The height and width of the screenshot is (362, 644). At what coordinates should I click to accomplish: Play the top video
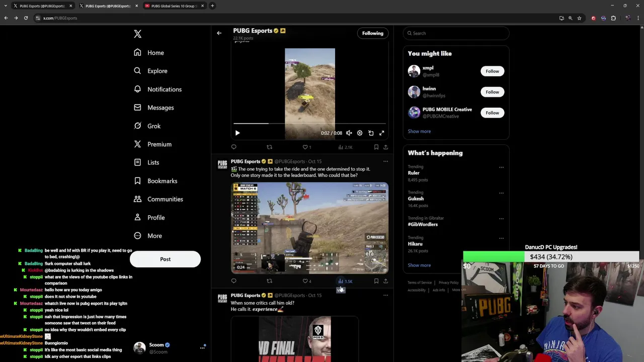tap(237, 133)
